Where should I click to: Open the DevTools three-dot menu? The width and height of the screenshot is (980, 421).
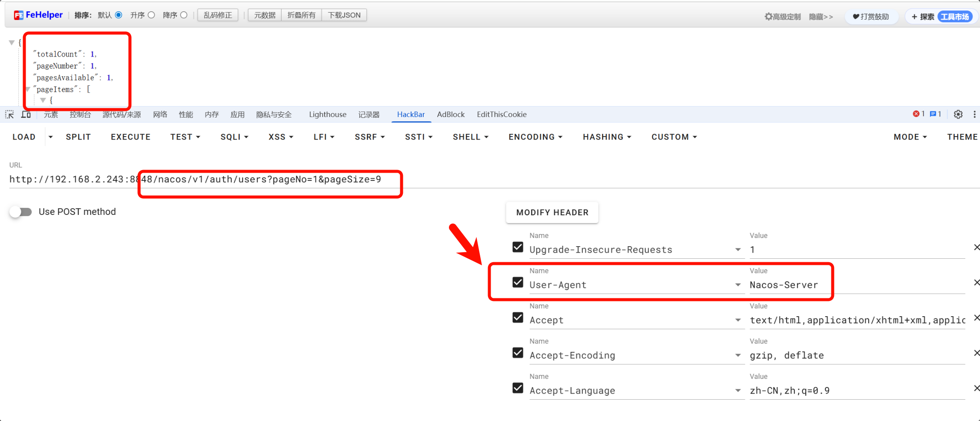(x=974, y=114)
